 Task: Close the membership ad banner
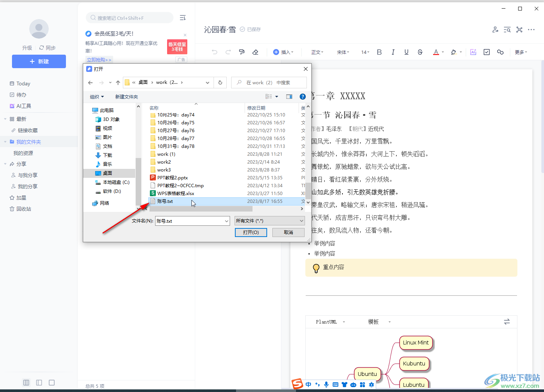(185, 35)
